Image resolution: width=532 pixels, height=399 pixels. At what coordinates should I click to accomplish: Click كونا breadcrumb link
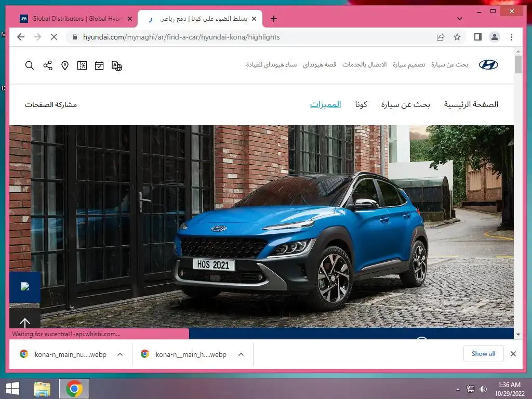[361, 104]
